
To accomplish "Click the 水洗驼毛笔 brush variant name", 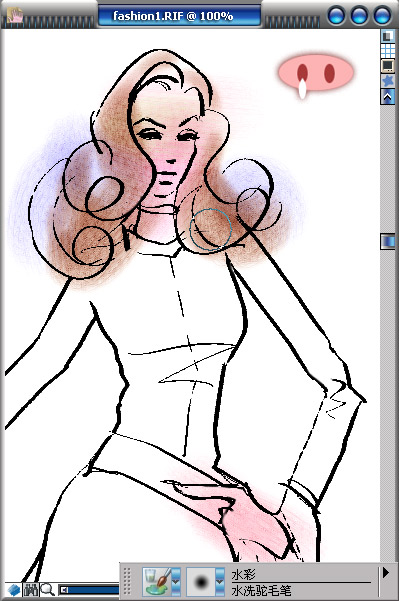I will [261, 591].
